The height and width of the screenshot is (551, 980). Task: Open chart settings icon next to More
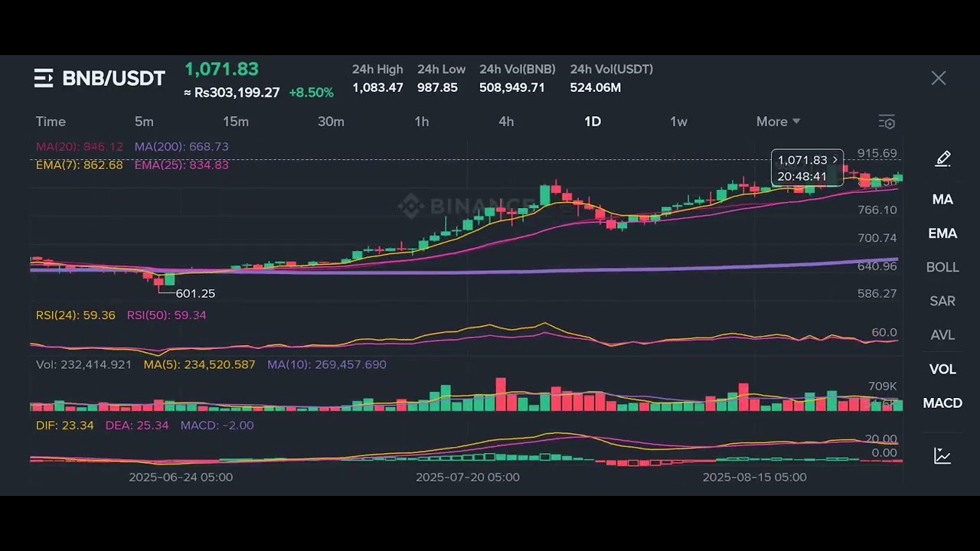point(887,122)
